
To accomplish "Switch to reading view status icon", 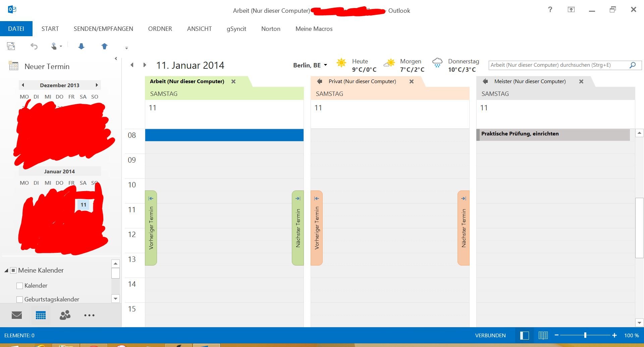I will click(543, 335).
